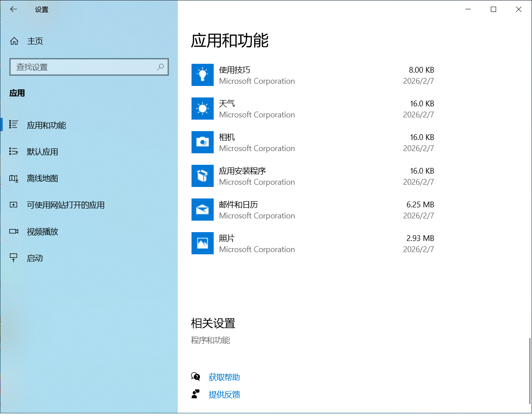Click the 使用技巧 lightbulb app icon
This screenshot has width=532, height=416.
[203, 75]
